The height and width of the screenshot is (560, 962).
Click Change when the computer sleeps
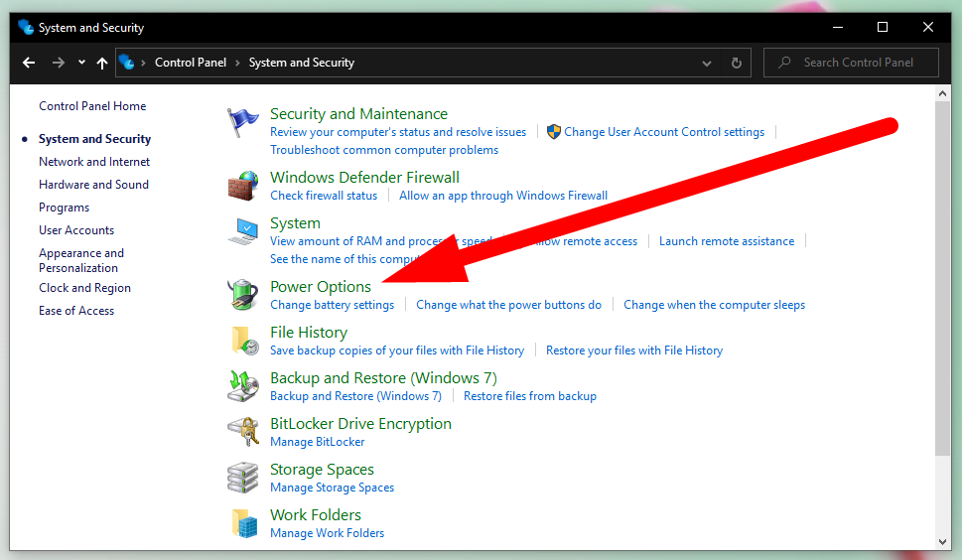(x=714, y=305)
